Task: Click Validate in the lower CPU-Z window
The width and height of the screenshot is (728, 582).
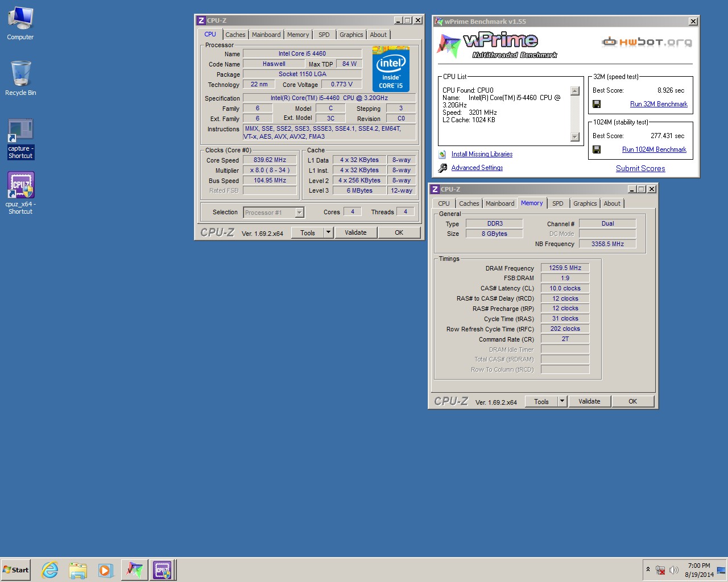Action: point(589,401)
